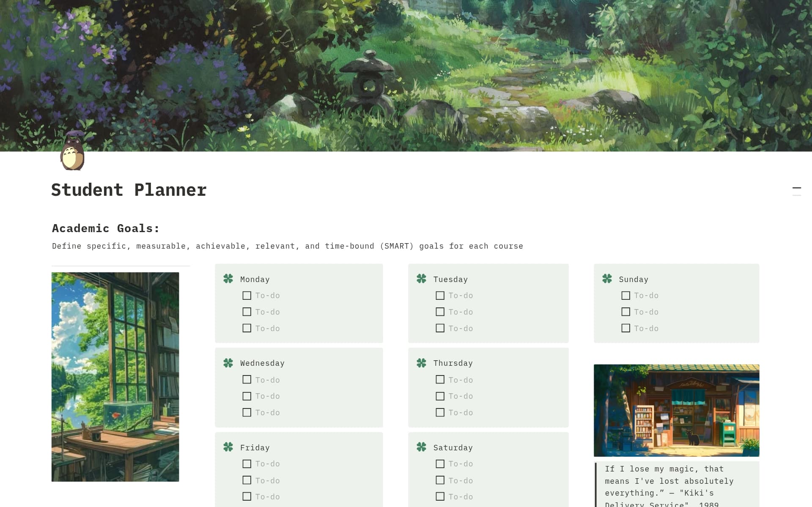Check the last To-do under Thursday
This screenshot has width=812, height=507.
(x=440, y=412)
